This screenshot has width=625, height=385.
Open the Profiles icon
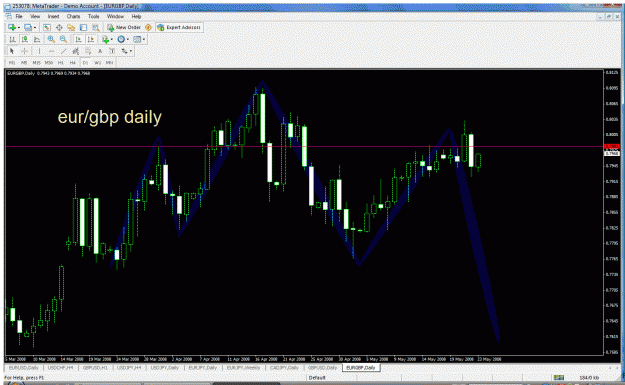click(x=28, y=28)
